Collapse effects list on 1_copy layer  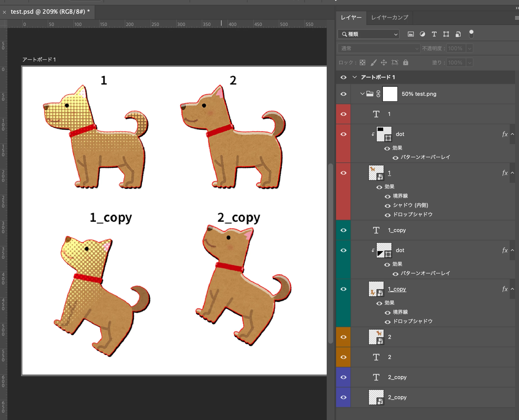click(x=512, y=289)
